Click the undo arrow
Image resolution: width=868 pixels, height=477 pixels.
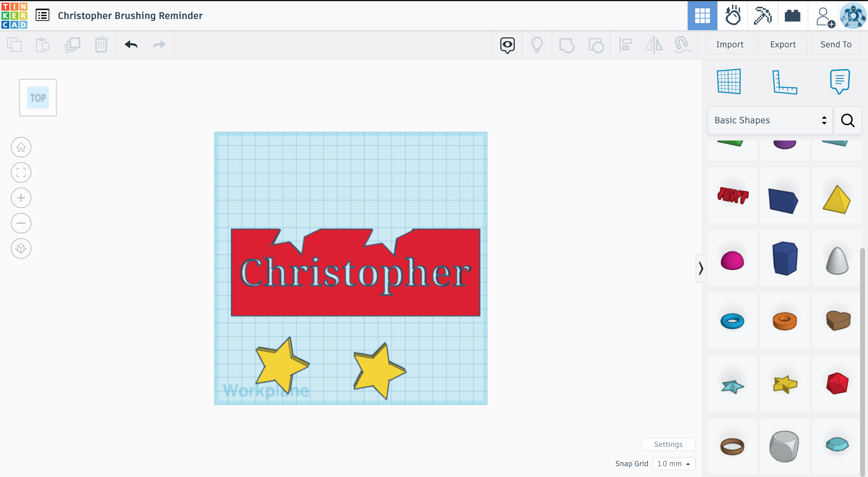pyautogui.click(x=131, y=45)
